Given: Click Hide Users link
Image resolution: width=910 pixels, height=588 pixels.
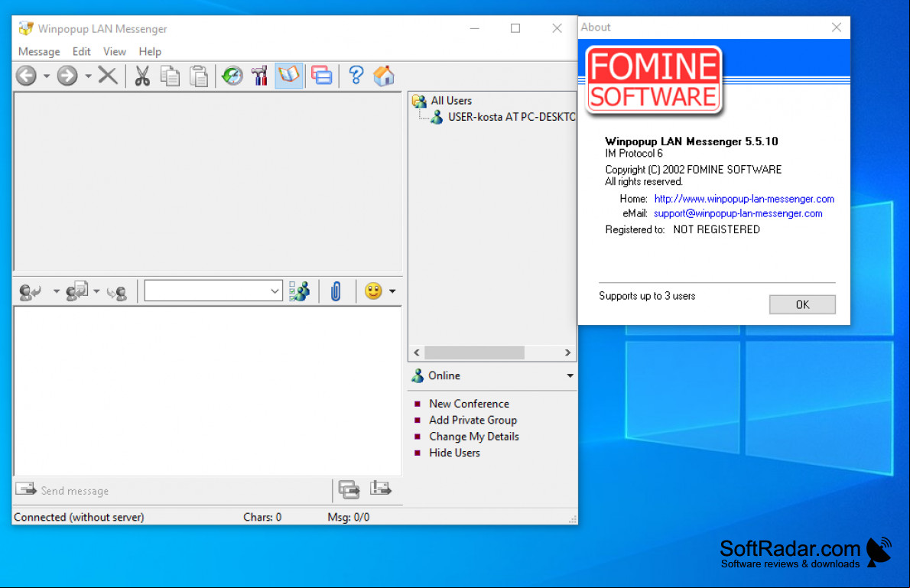Looking at the screenshot, I should pos(454,452).
